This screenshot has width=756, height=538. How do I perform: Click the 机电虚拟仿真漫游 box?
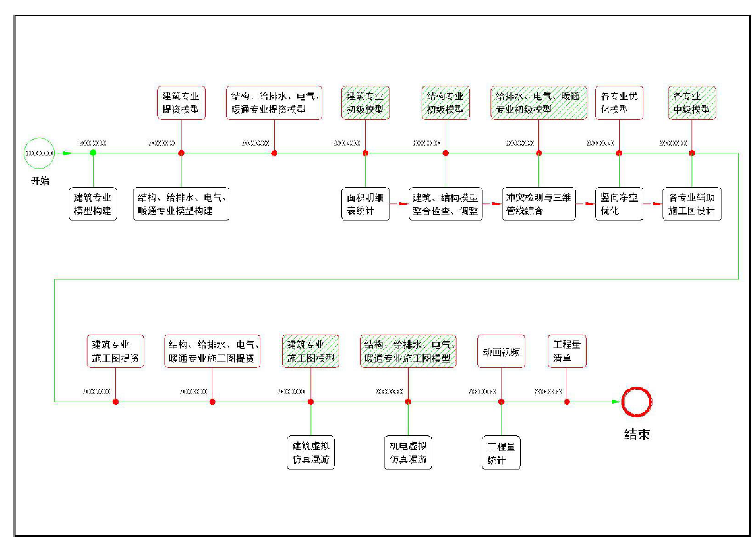tap(408, 453)
